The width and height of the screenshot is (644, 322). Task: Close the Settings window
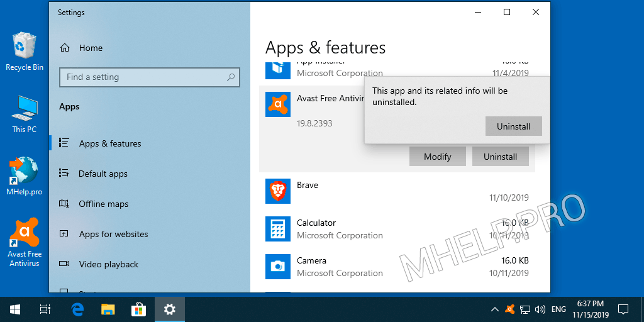coord(536,13)
